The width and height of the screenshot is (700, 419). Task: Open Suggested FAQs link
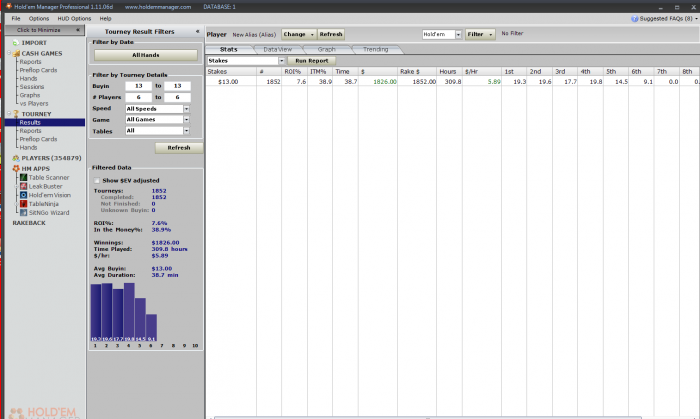click(x=666, y=19)
